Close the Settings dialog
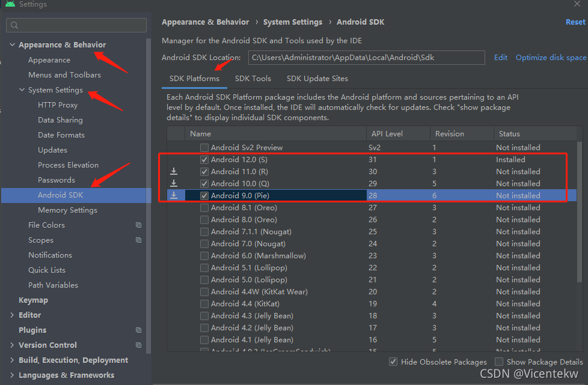588x385 pixels. tap(577, 4)
